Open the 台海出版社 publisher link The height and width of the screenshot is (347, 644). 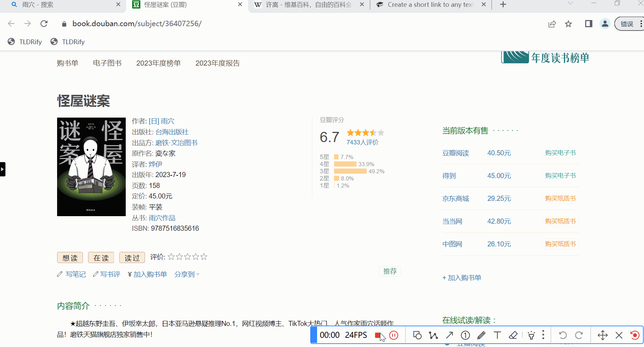pos(172,132)
